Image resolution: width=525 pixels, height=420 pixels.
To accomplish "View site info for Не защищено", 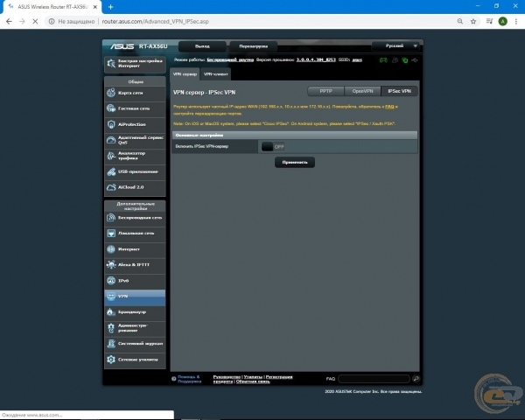I will click(x=73, y=21).
